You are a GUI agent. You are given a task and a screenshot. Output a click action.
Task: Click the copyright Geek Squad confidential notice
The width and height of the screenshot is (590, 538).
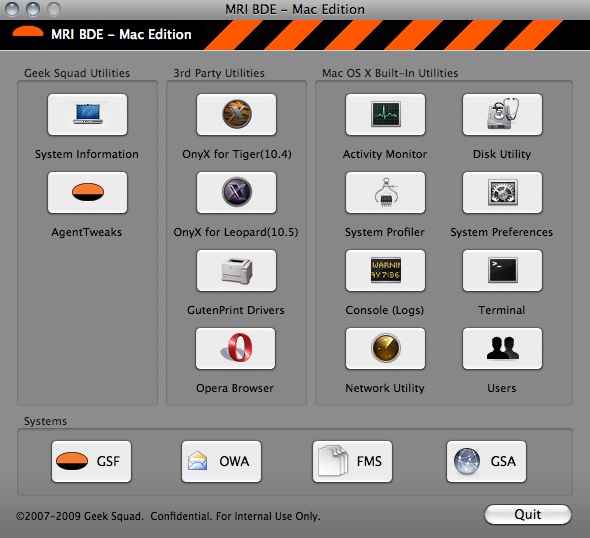pyautogui.click(x=168, y=516)
